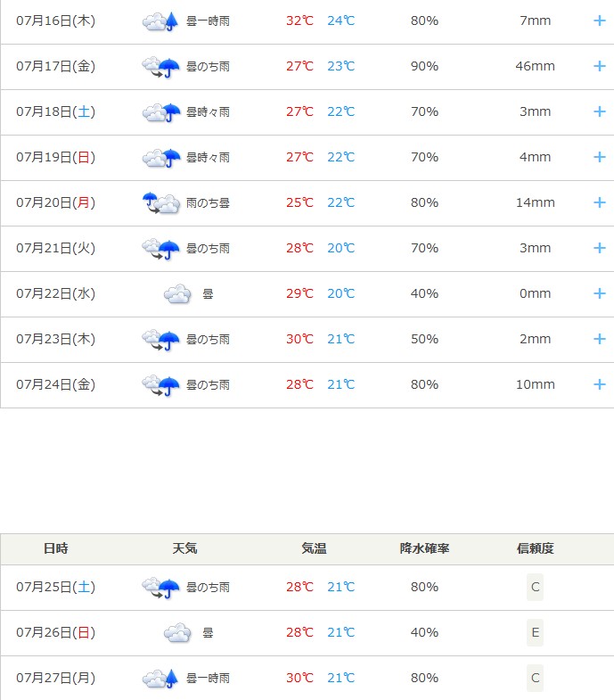Click the 32℃ high temperature

click(x=299, y=21)
